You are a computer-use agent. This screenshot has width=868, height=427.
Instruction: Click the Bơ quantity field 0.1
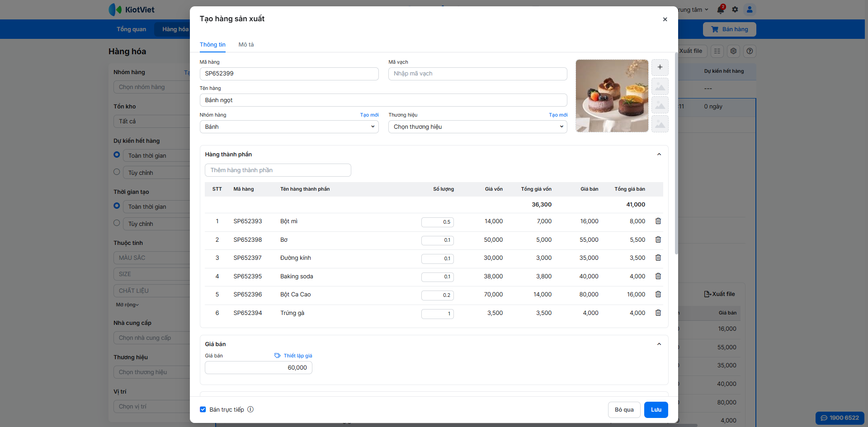click(x=438, y=240)
